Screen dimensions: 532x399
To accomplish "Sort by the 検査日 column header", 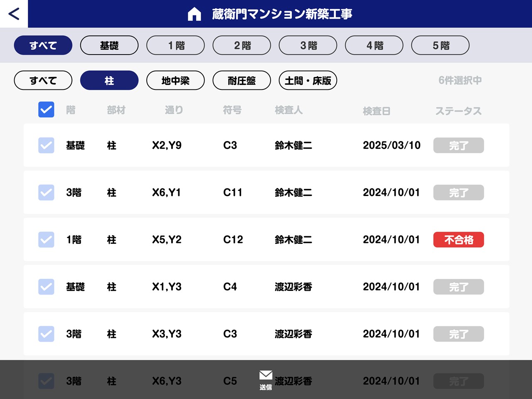I will tap(376, 111).
